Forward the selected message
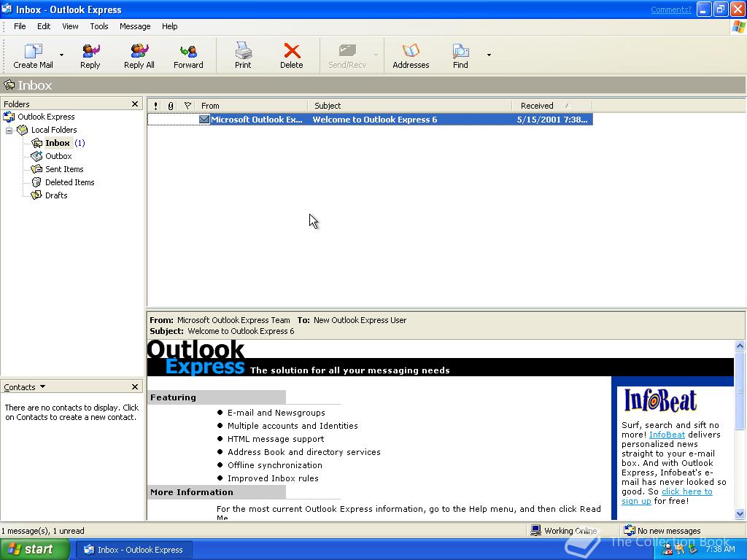 point(188,55)
